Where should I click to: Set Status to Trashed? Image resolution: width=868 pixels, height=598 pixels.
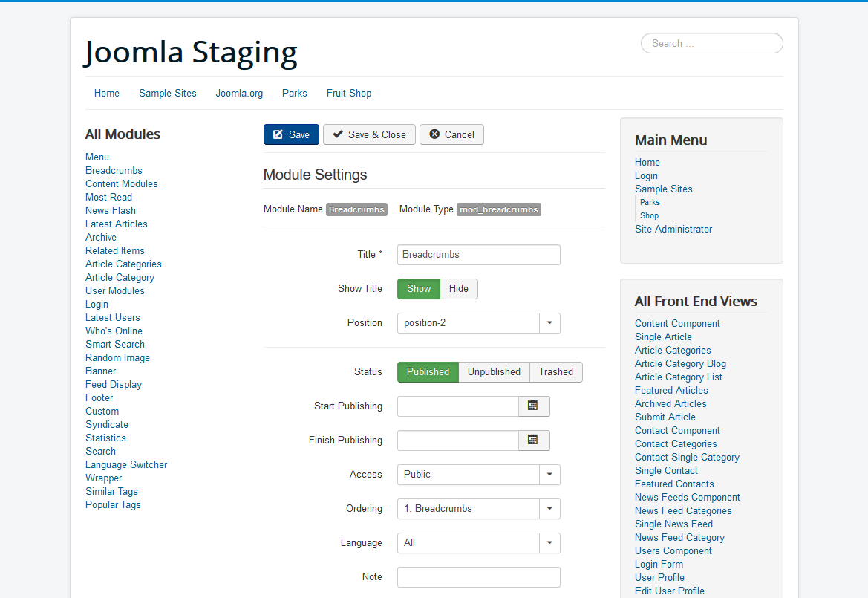[556, 371]
